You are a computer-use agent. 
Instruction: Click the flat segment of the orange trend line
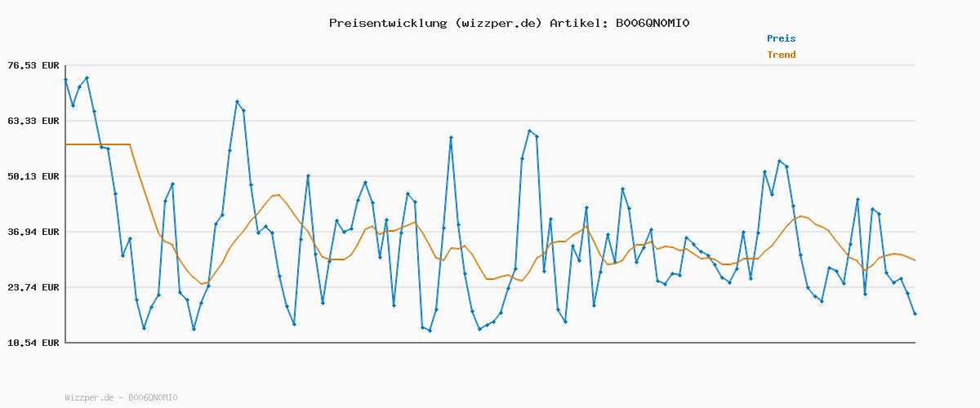click(x=98, y=144)
